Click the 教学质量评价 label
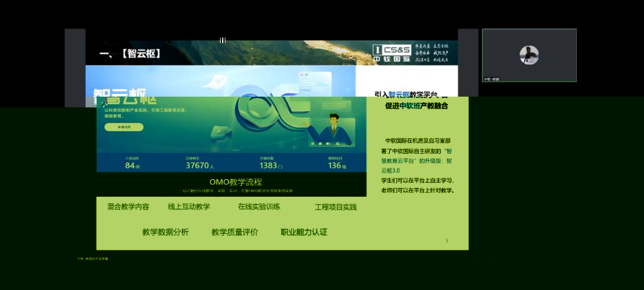644x290 pixels. coord(235,232)
